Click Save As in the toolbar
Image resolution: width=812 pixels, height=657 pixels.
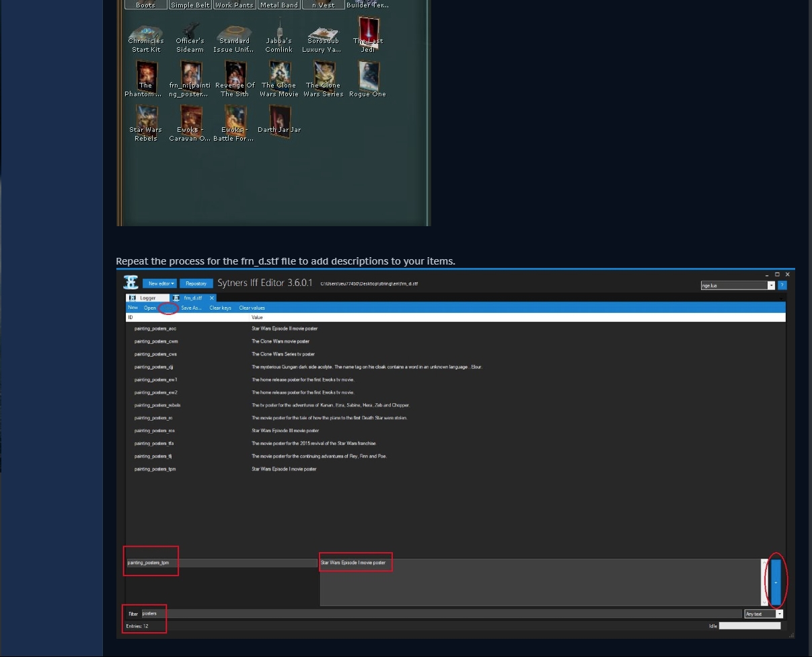[x=191, y=308]
